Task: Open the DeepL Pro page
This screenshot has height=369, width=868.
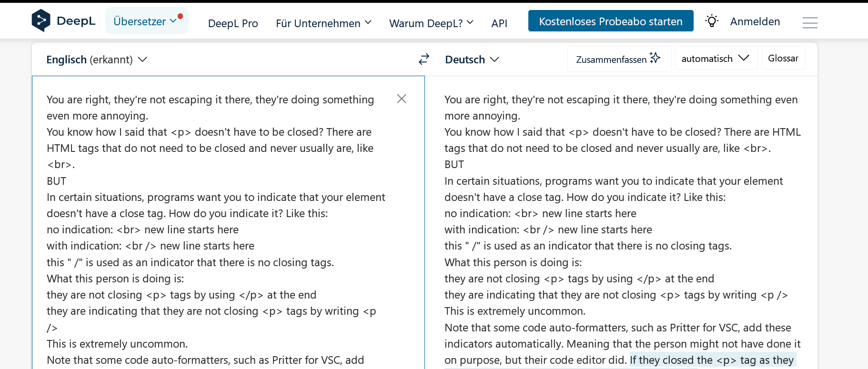Action: click(233, 23)
